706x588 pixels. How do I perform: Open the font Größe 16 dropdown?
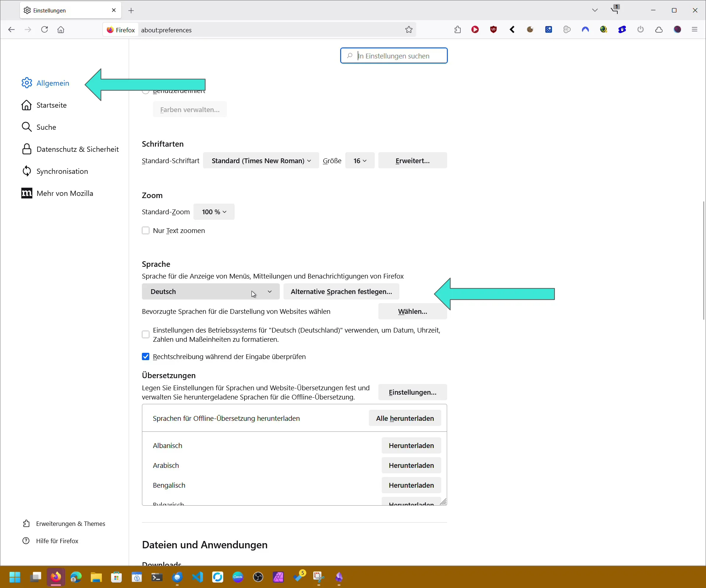[x=360, y=161]
